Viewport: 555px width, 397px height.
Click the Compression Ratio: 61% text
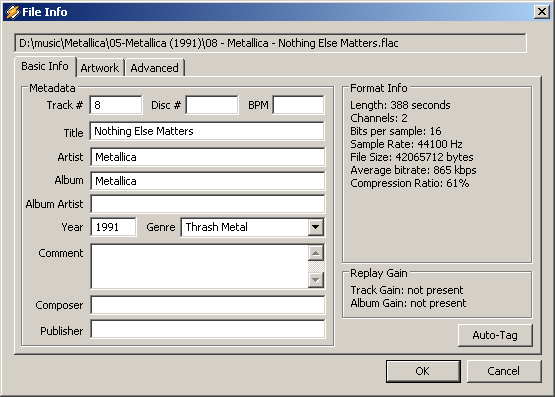coord(410,183)
